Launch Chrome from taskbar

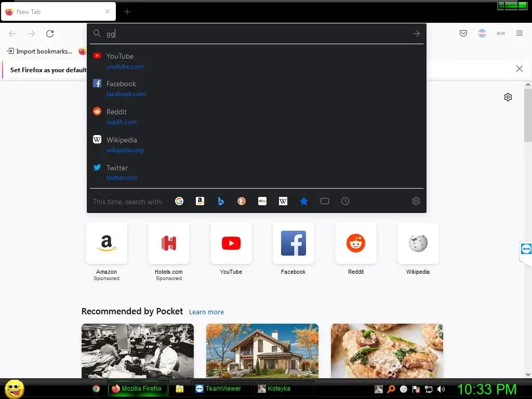click(x=96, y=389)
